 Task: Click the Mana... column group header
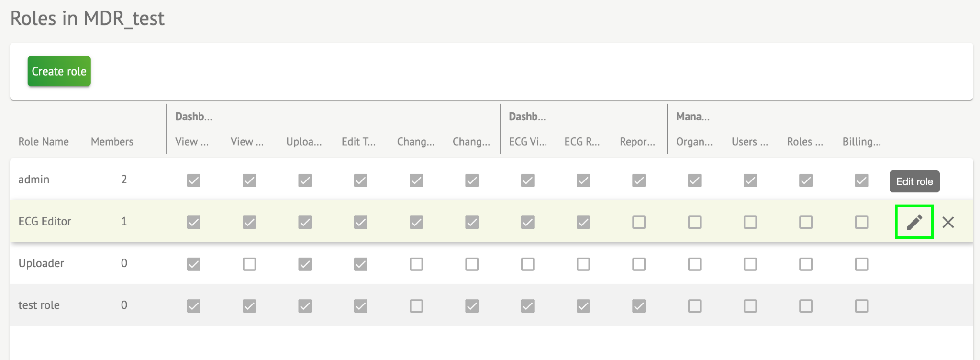[692, 116]
